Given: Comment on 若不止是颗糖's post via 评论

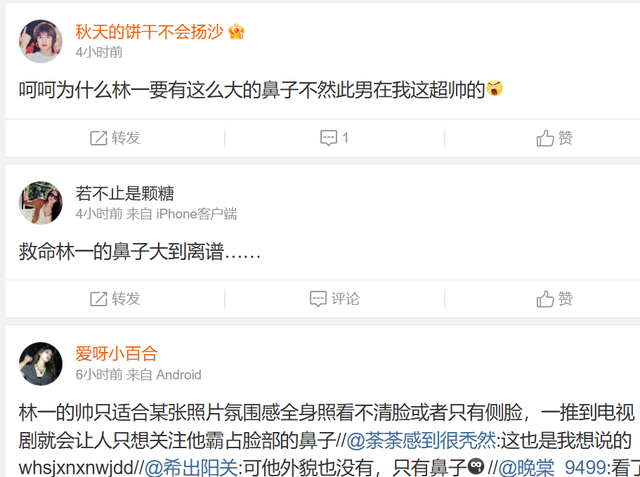Looking at the screenshot, I should 334,299.
